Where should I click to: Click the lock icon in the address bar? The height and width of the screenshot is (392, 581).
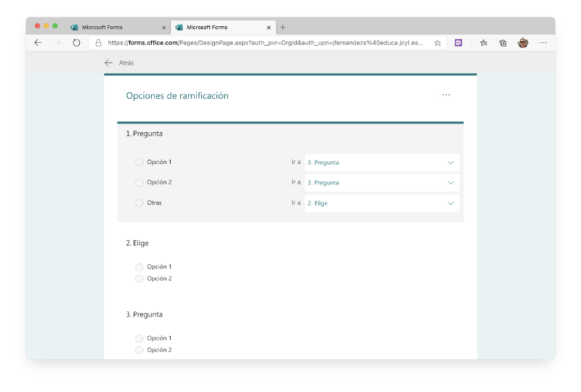98,43
